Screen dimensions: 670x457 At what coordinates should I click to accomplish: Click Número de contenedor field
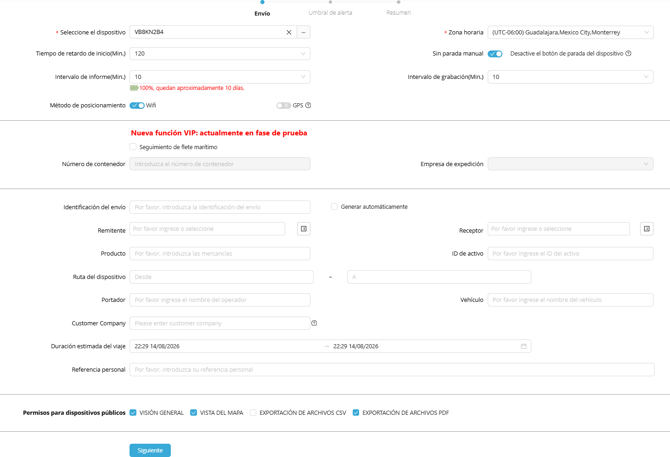point(220,164)
